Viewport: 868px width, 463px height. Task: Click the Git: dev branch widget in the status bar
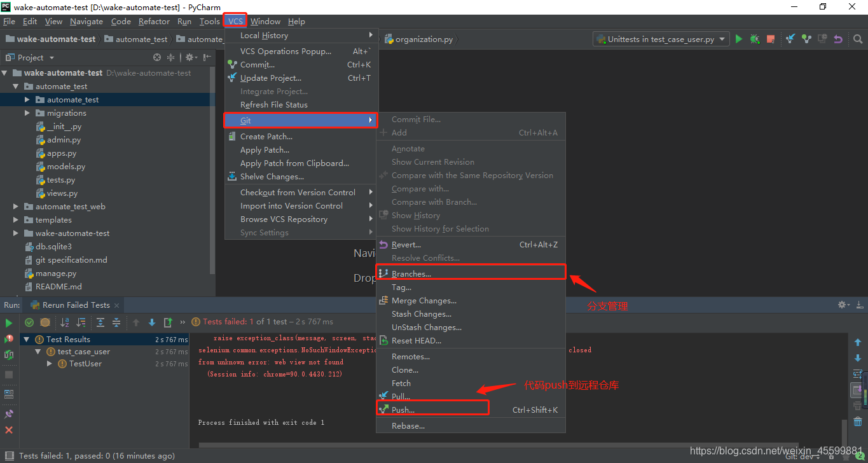tap(803, 456)
